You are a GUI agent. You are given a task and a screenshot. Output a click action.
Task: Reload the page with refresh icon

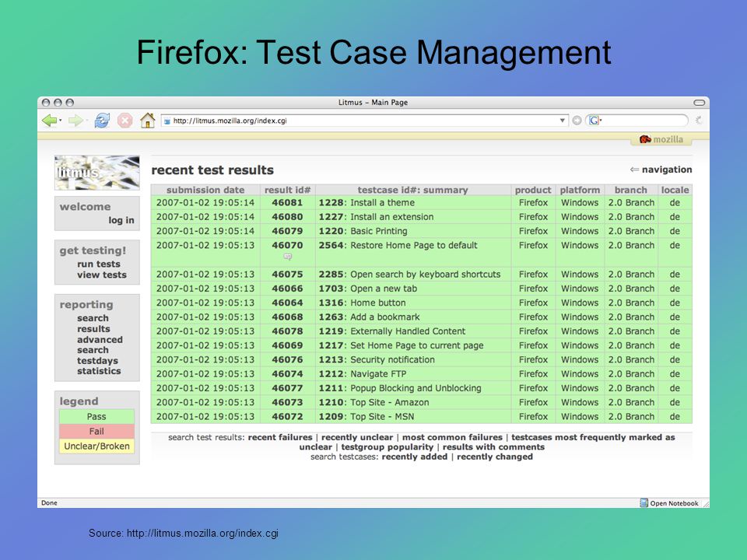point(102,121)
